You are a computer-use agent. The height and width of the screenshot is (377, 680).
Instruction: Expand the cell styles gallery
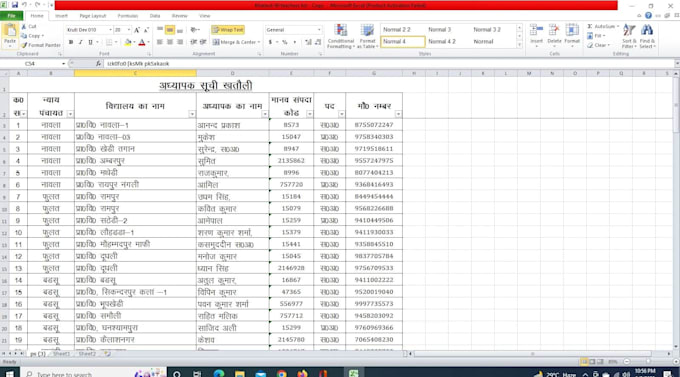coord(519,45)
